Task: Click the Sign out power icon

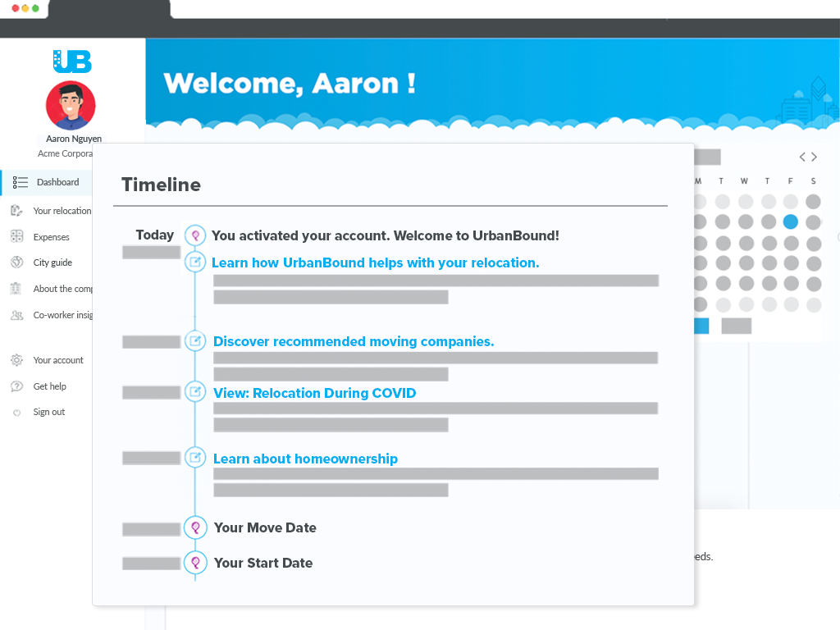Action: 16,413
